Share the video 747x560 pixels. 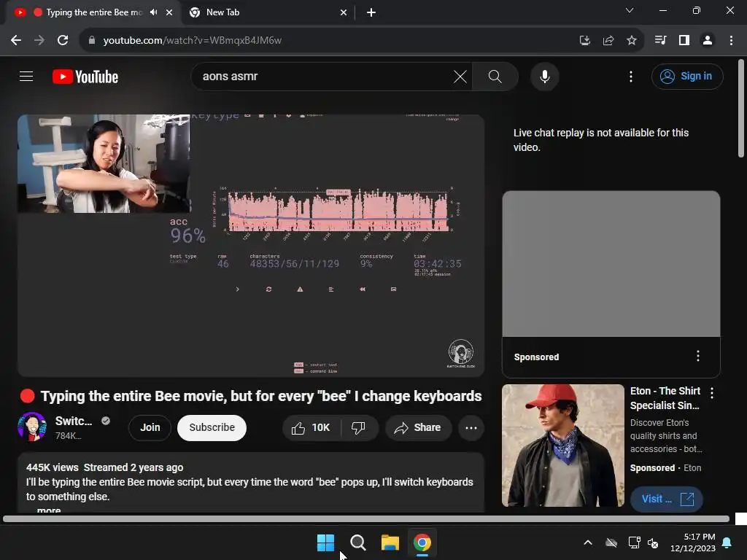[418, 427]
